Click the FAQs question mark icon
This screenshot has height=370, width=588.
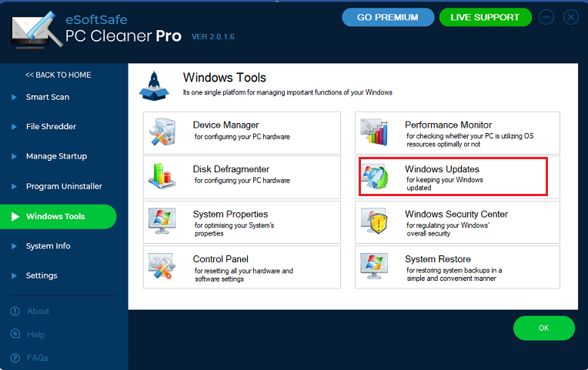pos(15,358)
